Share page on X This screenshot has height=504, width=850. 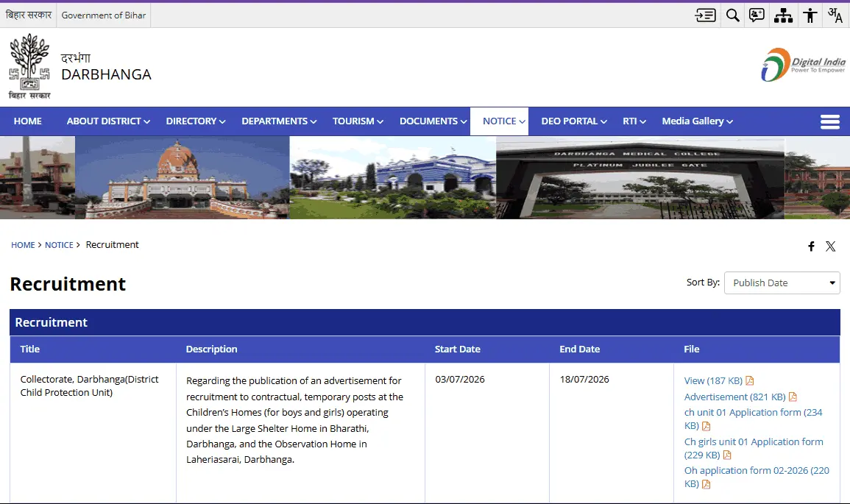point(830,246)
